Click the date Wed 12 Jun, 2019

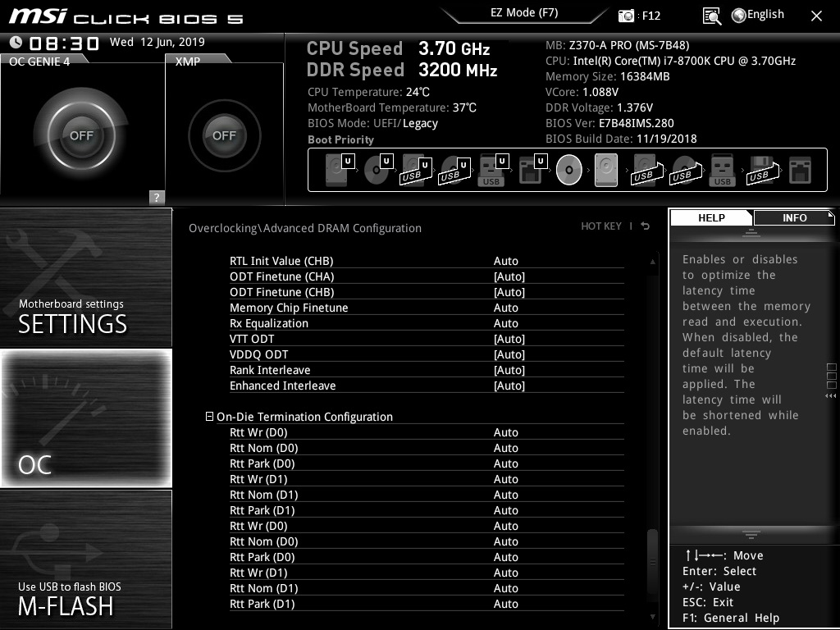[x=157, y=42]
